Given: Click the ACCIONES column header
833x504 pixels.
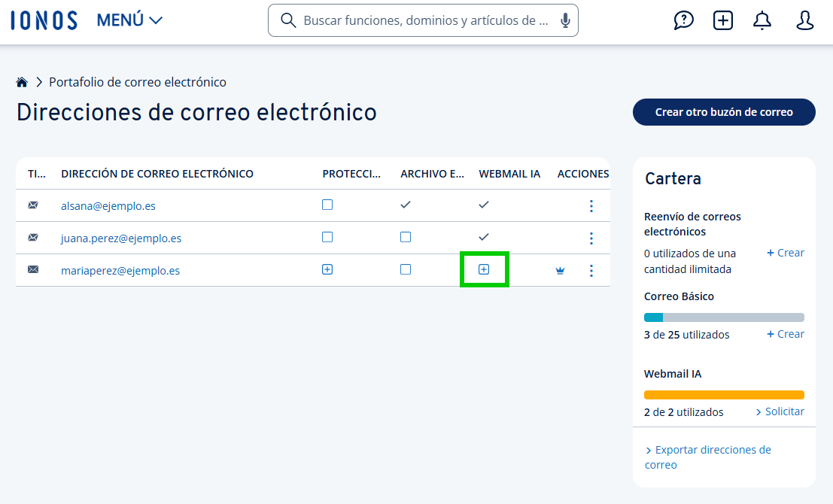Looking at the screenshot, I should (x=582, y=174).
